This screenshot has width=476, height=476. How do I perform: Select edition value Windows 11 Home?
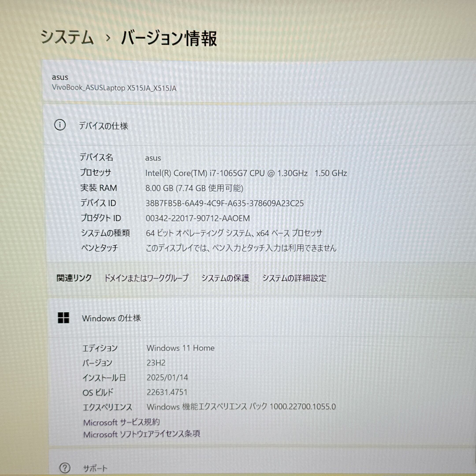pyautogui.click(x=181, y=348)
